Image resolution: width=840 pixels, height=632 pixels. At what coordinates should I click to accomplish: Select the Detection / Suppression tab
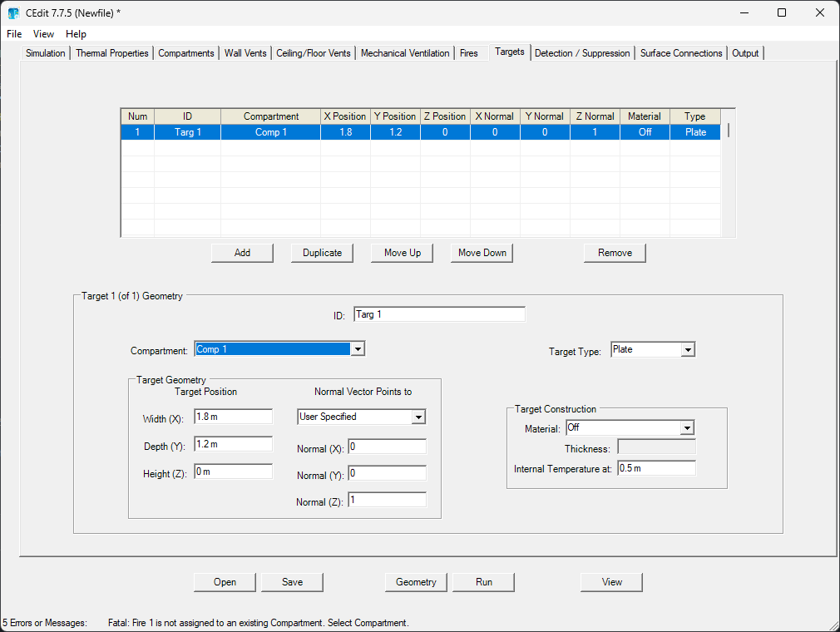tap(582, 53)
